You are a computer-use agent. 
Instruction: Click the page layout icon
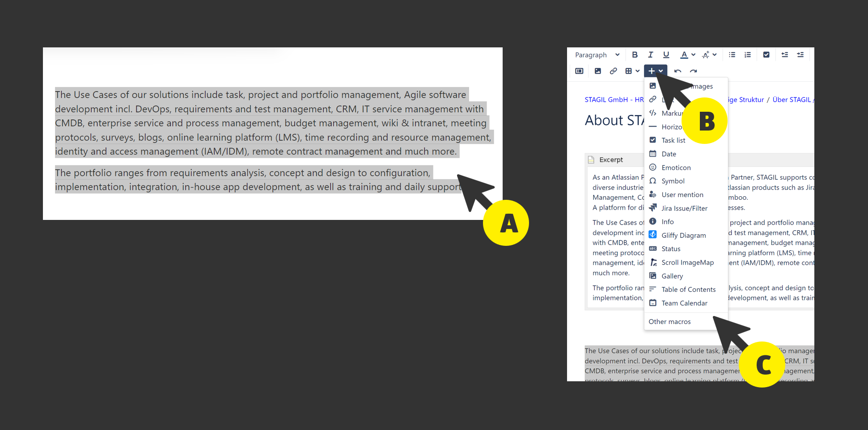579,71
